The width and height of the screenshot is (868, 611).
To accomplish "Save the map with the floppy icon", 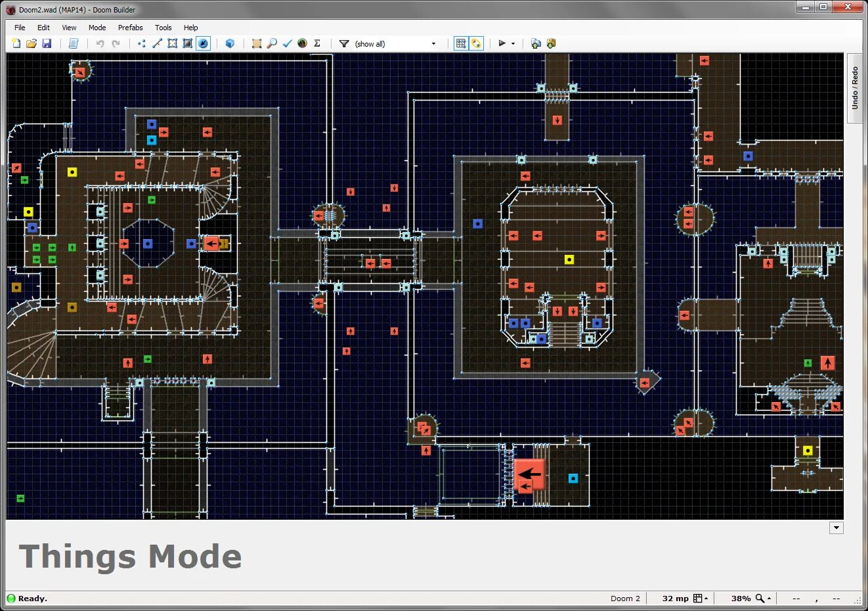I will click(47, 43).
